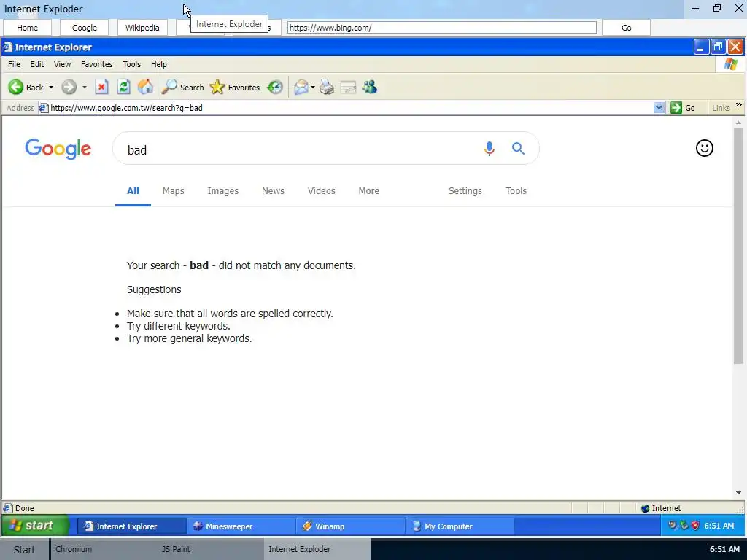
Task: Click the green Go arrow beside address bar
Action: click(676, 108)
